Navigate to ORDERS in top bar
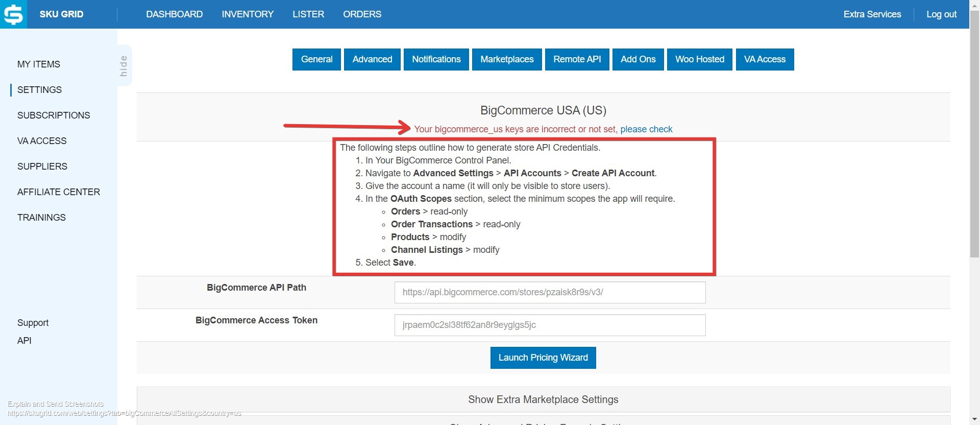This screenshot has height=425, width=980. pyautogui.click(x=362, y=14)
